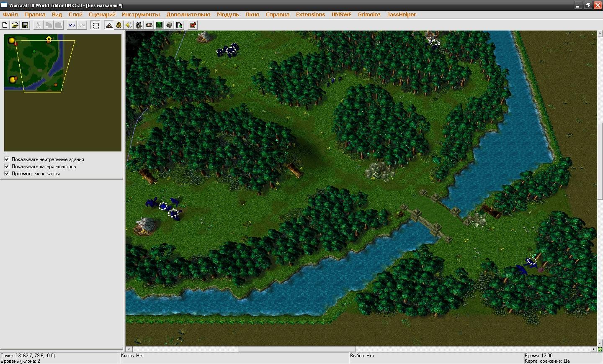The width and height of the screenshot is (603, 364).
Task: Click the Paste toolbar icon
Action: [x=59, y=25]
